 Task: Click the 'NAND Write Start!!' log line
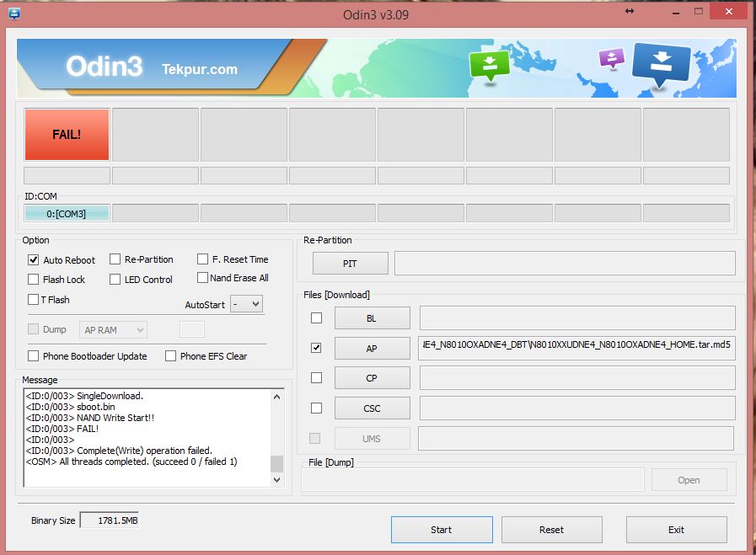point(90,418)
